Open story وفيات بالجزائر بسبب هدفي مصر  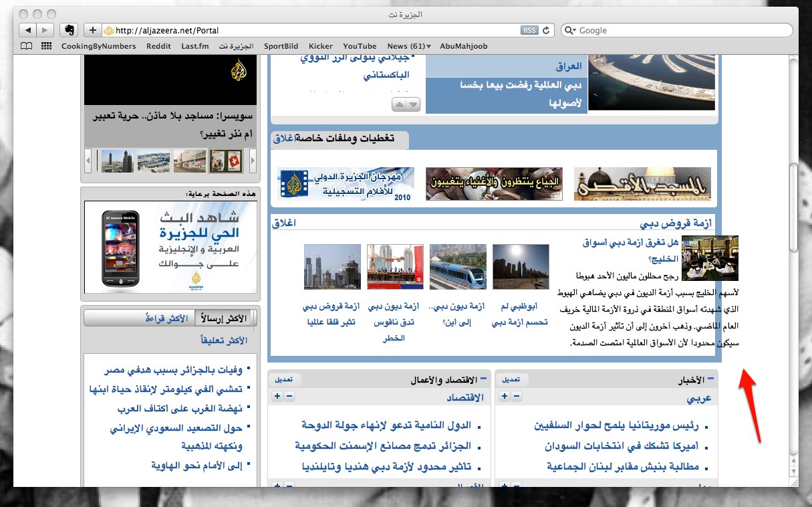tap(173, 370)
